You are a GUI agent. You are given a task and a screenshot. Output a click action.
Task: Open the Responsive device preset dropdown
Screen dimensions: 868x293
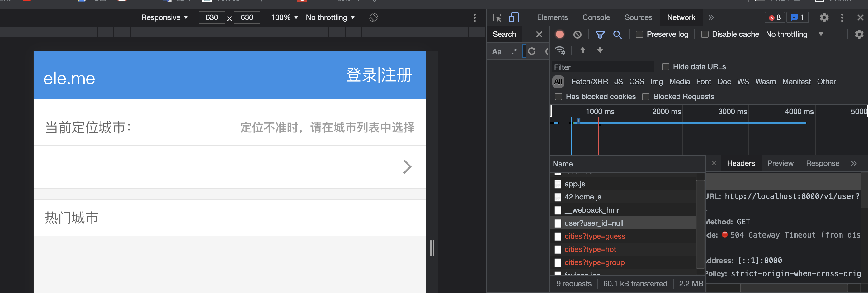(165, 17)
